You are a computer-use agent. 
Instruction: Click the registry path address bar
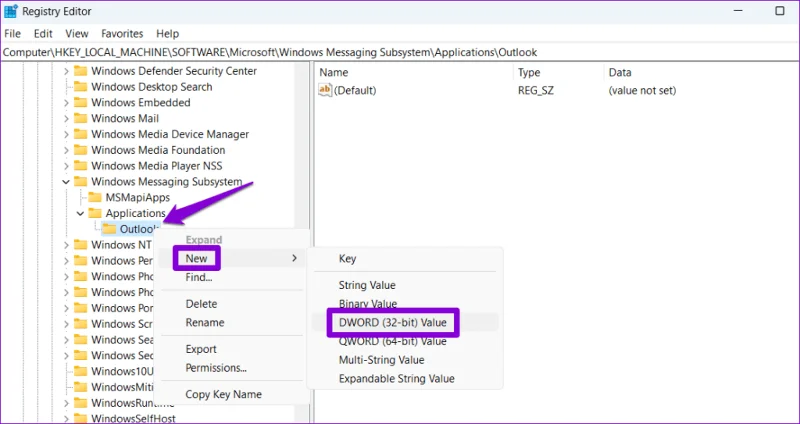400,52
